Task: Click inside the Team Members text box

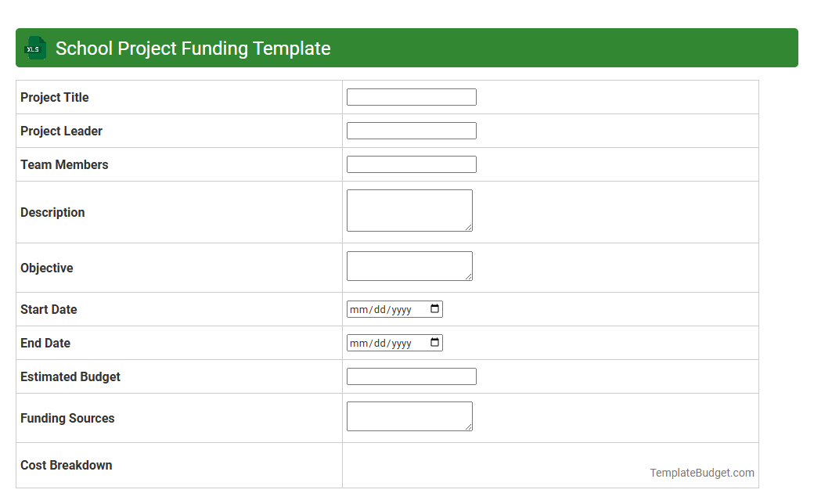Action: point(411,164)
